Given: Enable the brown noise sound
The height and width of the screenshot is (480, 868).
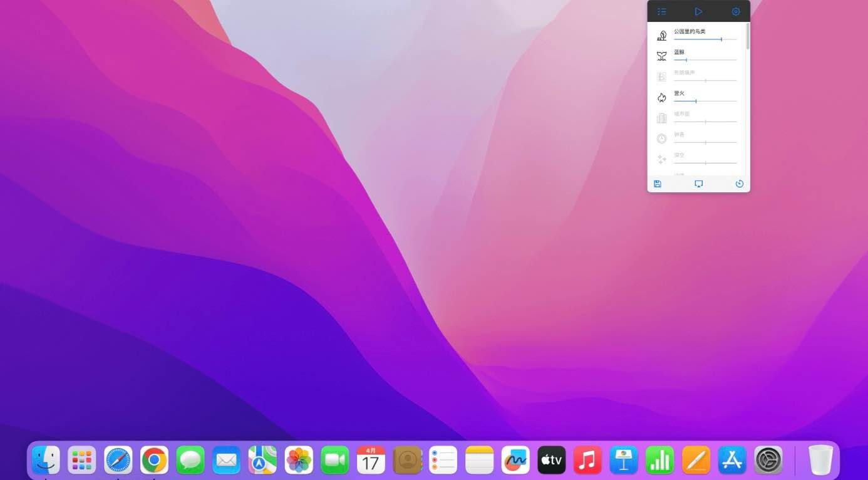Looking at the screenshot, I should tap(661, 76).
